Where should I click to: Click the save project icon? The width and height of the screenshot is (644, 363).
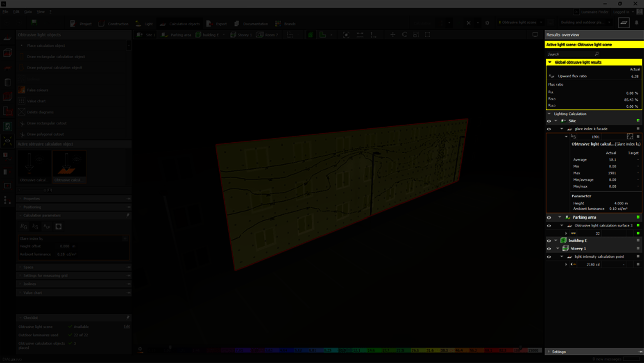click(34, 23)
